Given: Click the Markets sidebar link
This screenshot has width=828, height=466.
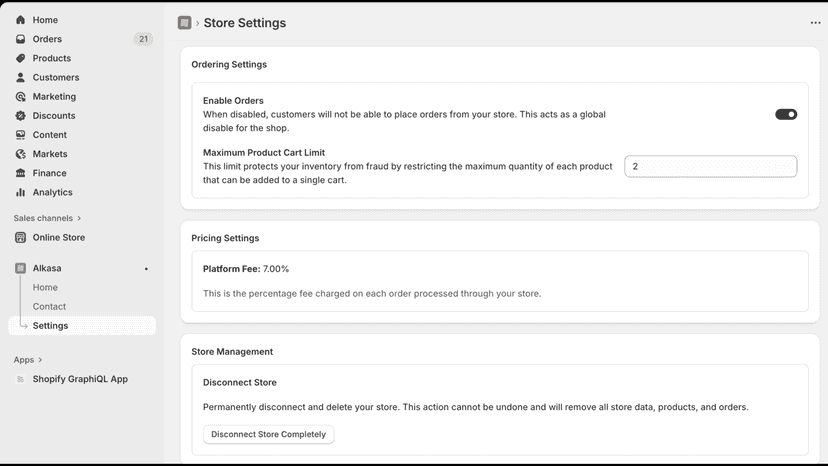Looking at the screenshot, I should click(x=50, y=154).
